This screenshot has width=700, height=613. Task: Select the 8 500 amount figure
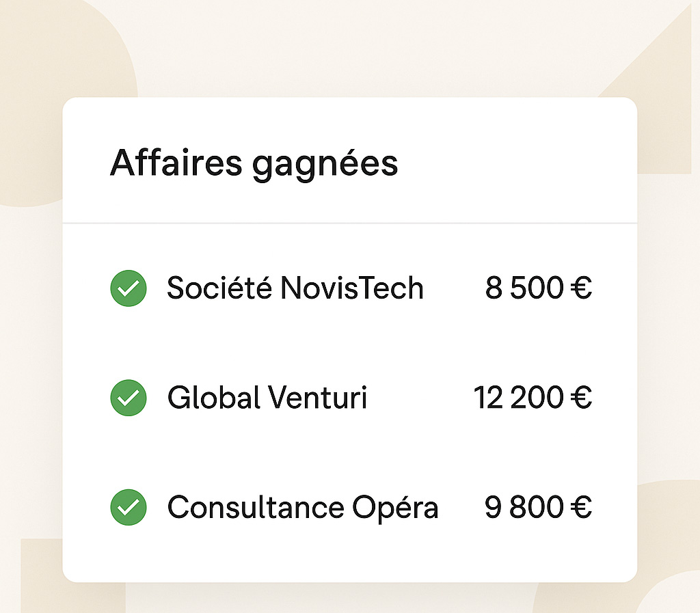524,288
